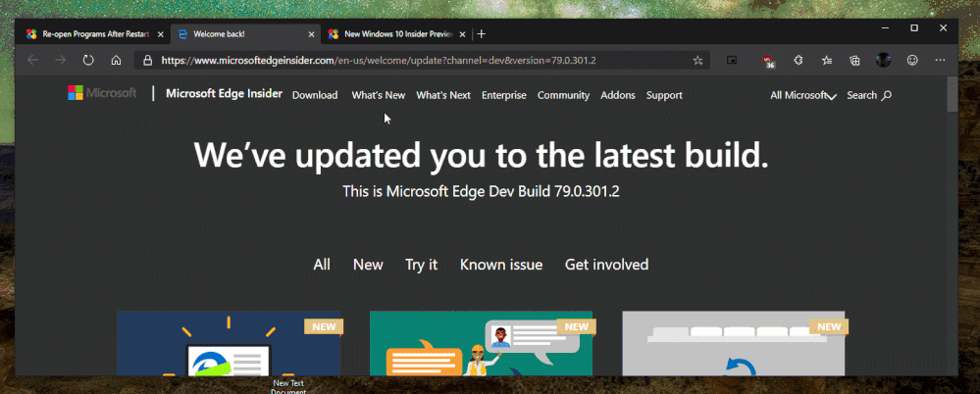Open Collections panel
980x394 pixels.
pyautogui.click(x=855, y=60)
